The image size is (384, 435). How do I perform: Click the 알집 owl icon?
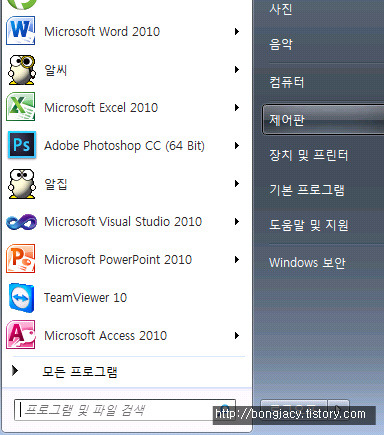click(x=22, y=184)
